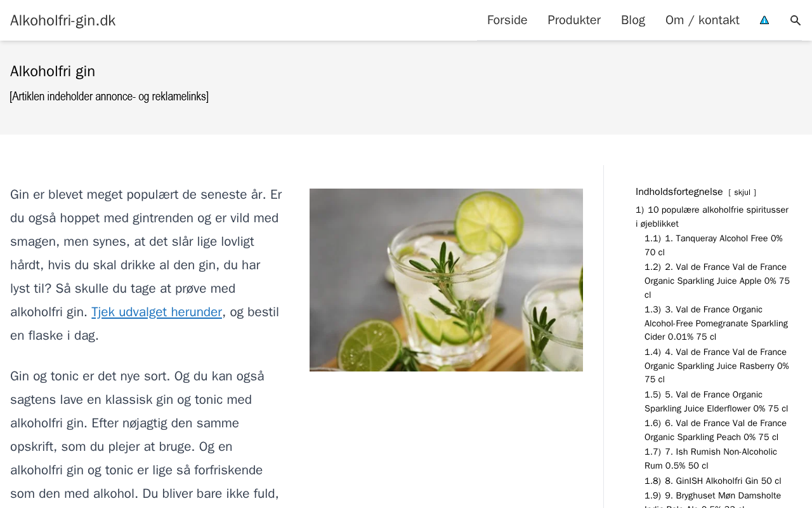Jump to Tanqueray Alcohol Free 0% entry
Screen dimensions: 812x508
click(x=714, y=245)
